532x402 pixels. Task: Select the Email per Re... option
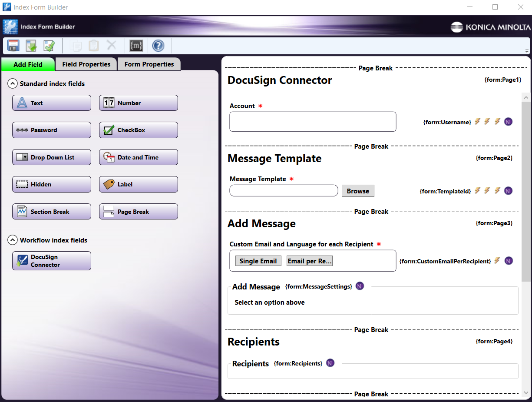click(310, 261)
